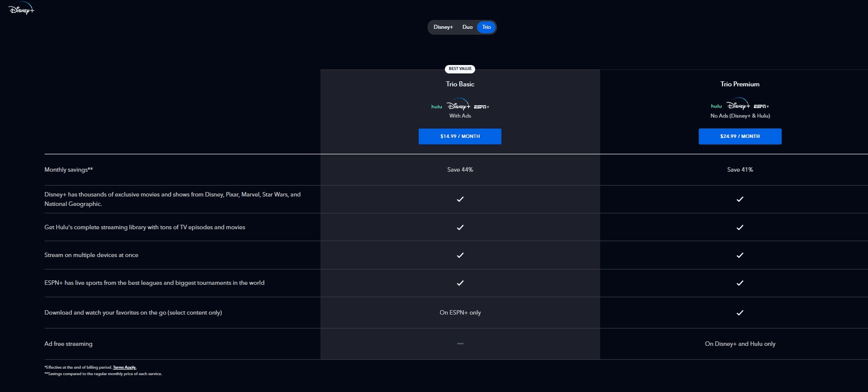Click the BEST VALUE badge
The image size is (868, 392).
(460, 69)
